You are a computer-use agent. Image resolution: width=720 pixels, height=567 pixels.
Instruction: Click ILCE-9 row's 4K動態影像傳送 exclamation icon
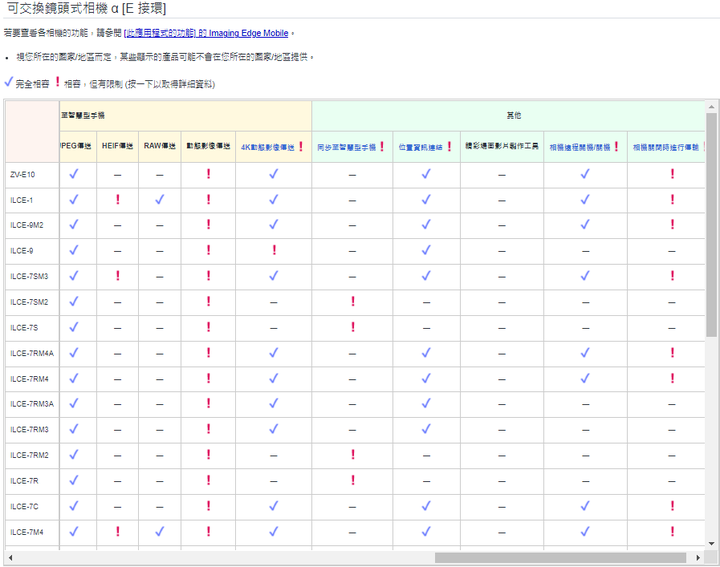tap(274, 250)
